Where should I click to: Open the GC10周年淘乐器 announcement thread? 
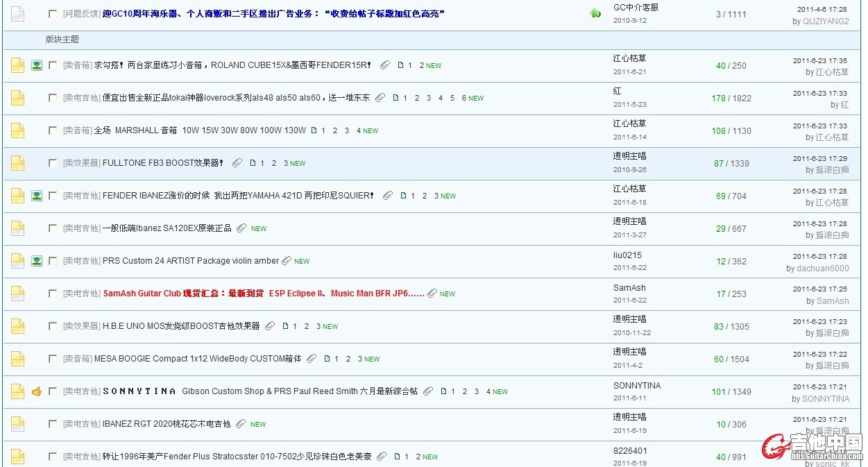click(x=273, y=13)
